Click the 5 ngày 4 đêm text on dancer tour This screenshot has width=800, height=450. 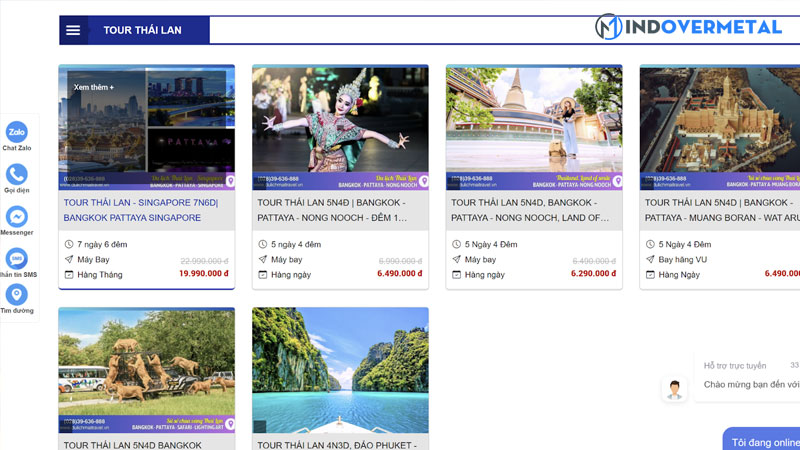click(296, 244)
